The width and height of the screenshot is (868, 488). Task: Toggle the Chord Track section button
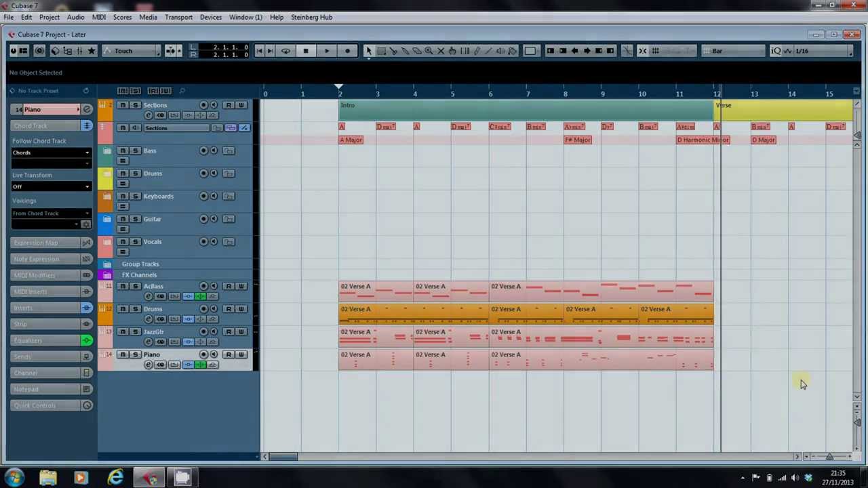(x=86, y=125)
